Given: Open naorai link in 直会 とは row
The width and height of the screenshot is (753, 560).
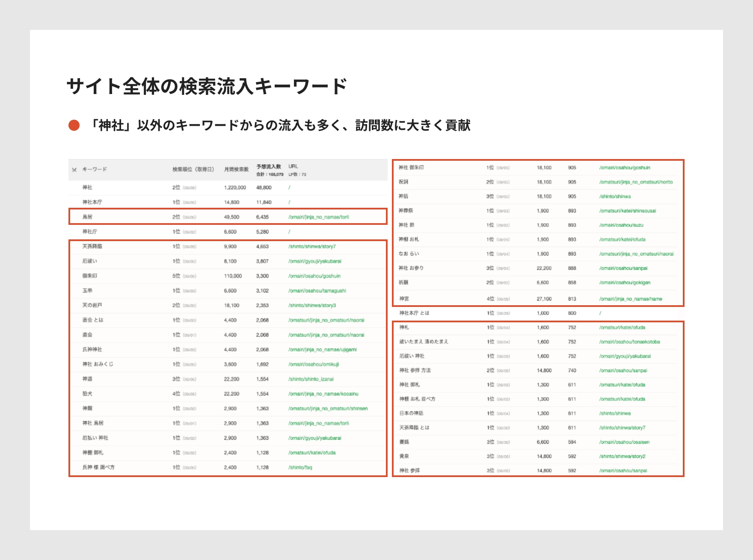Looking at the screenshot, I should pyautogui.click(x=326, y=320).
